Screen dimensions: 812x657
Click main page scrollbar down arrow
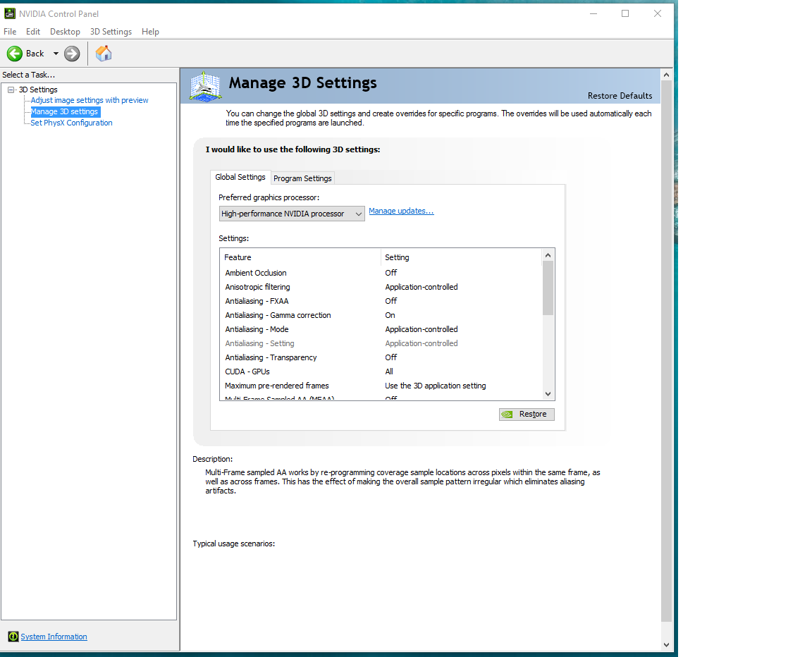click(667, 644)
